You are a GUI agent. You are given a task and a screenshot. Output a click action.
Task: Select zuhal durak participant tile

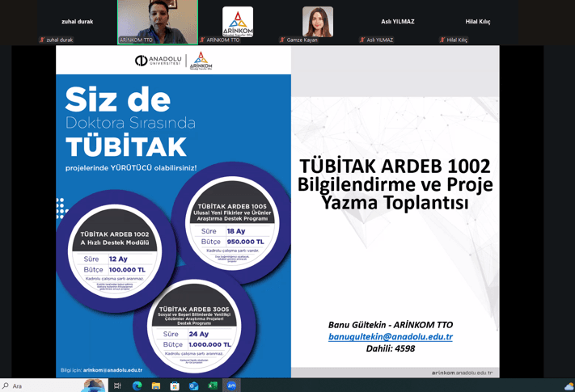[77, 22]
